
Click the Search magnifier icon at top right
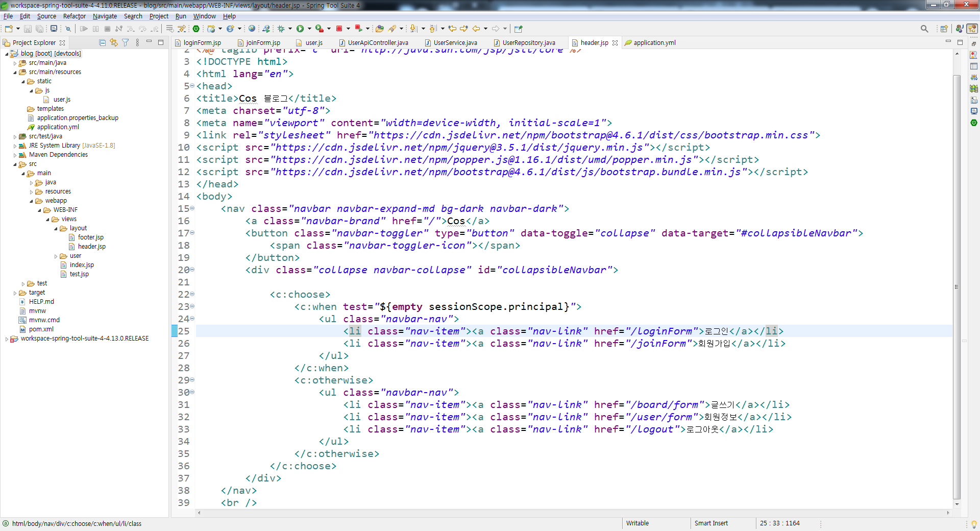[x=924, y=29]
